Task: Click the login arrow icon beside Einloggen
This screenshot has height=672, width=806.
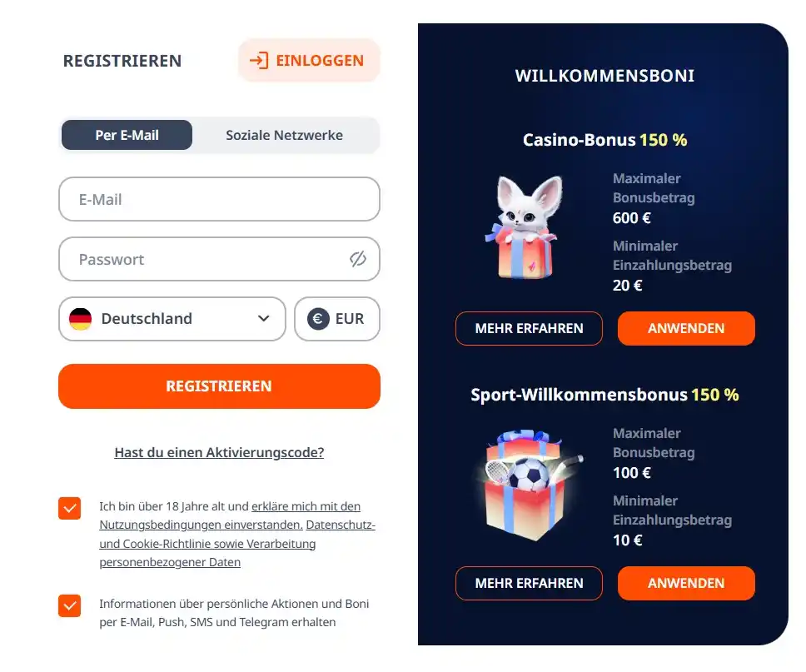Action: click(259, 61)
